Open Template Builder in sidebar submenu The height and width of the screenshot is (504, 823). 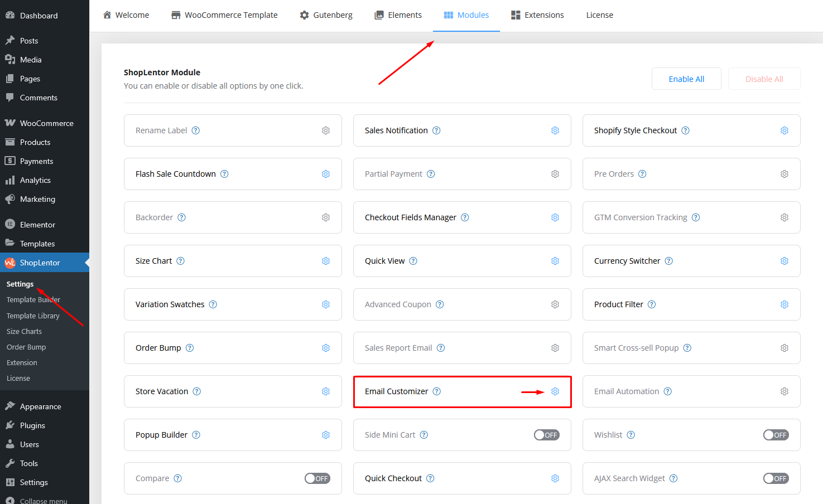[33, 300]
